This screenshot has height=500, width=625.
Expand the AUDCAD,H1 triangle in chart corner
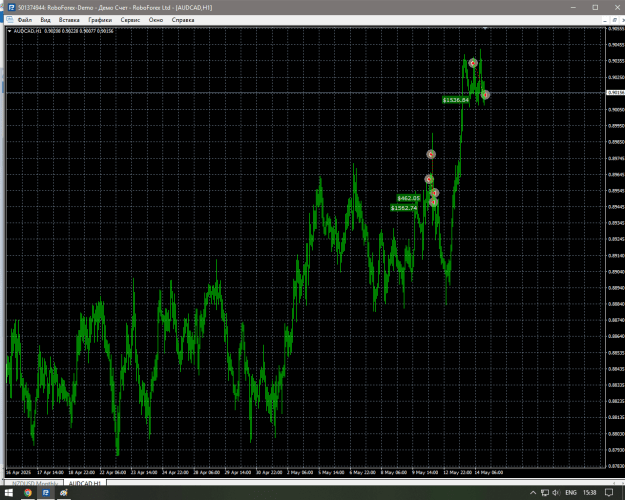point(10,31)
